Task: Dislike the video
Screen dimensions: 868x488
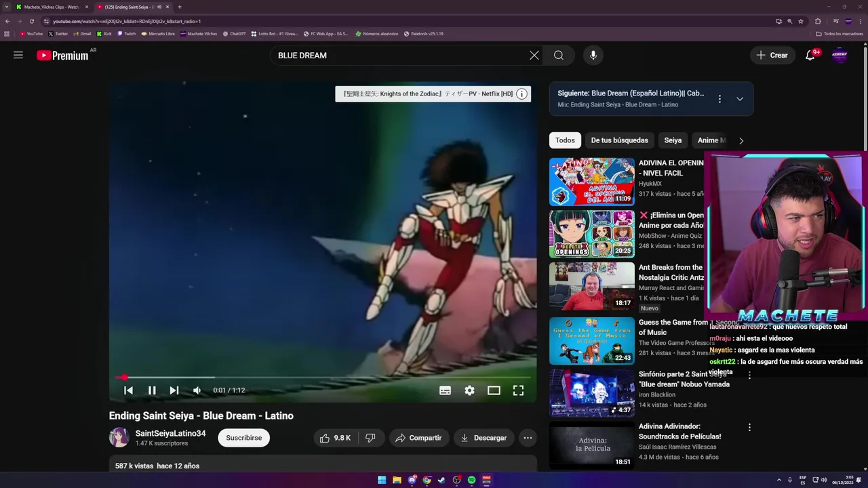Action: point(370,438)
